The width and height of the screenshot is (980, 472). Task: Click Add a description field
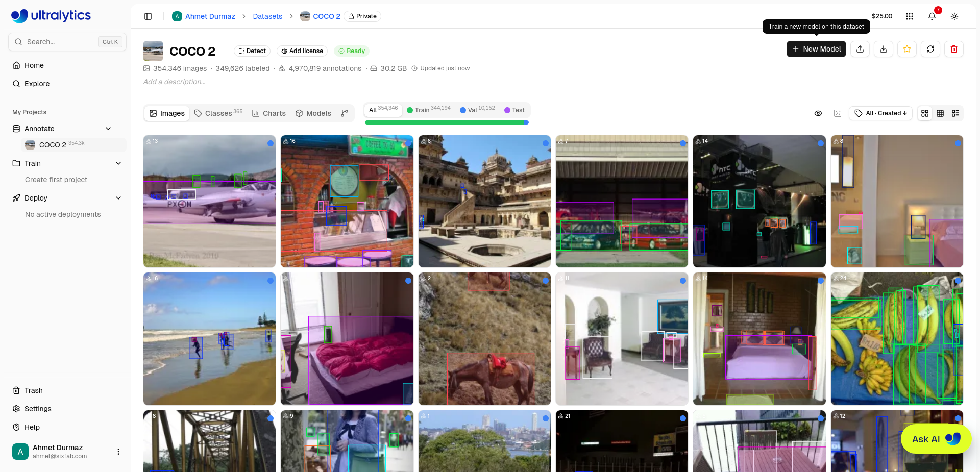tap(175, 82)
